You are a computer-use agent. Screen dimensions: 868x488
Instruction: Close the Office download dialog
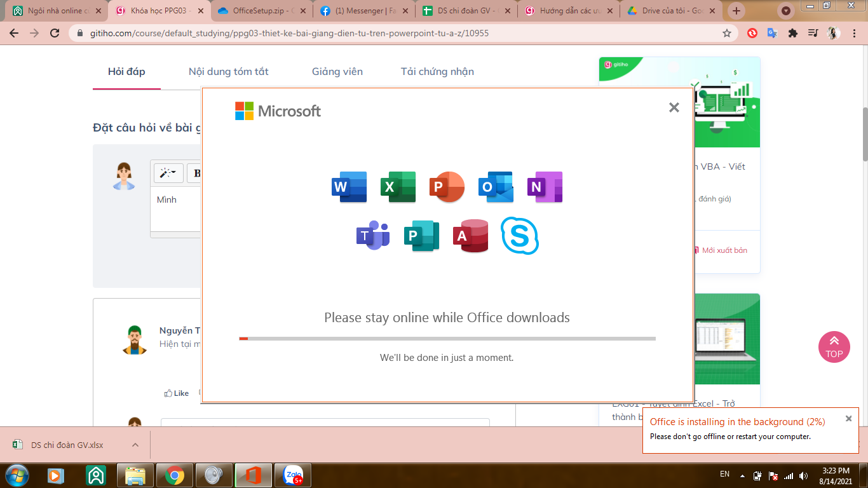click(674, 107)
